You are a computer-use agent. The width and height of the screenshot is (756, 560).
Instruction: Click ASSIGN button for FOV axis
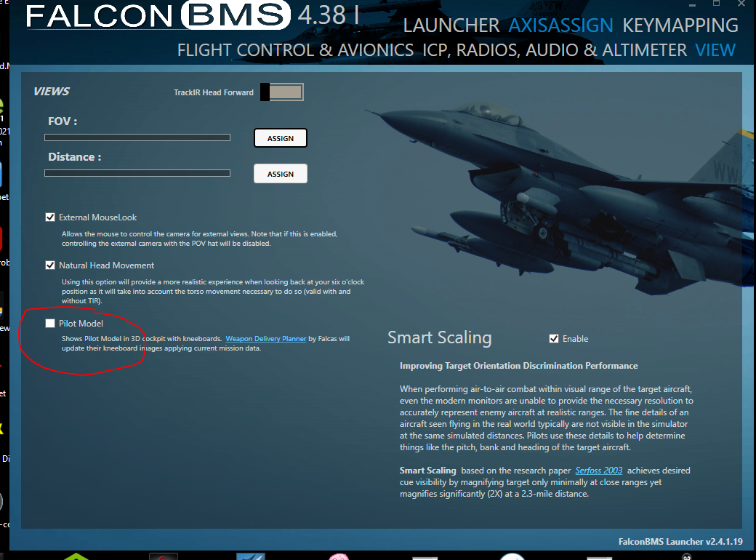pos(281,138)
